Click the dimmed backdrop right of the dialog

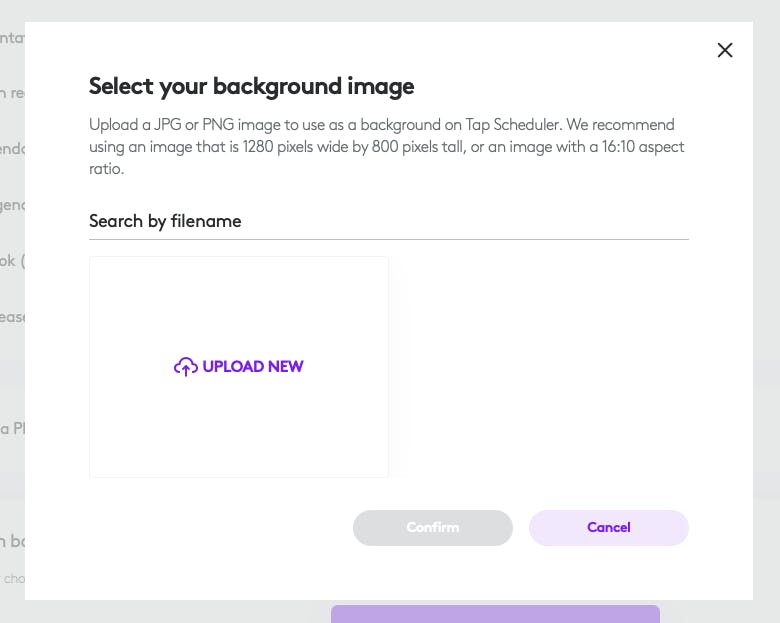[767, 300]
